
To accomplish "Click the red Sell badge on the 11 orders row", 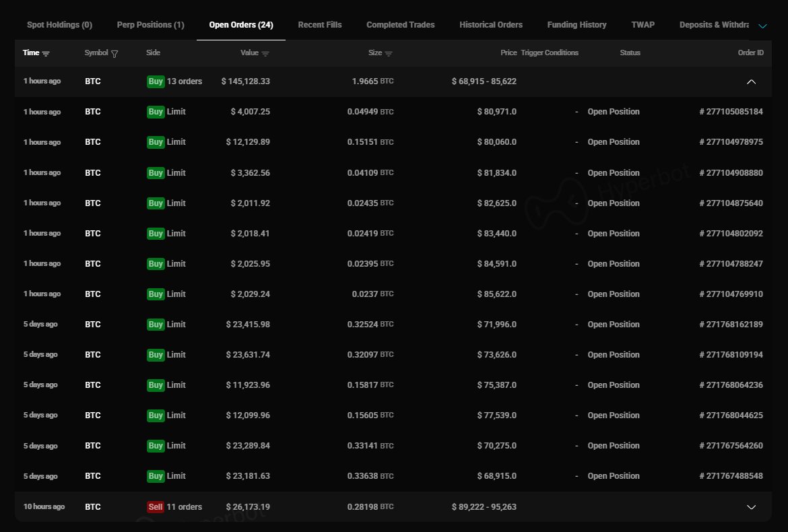I will [156, 506].
